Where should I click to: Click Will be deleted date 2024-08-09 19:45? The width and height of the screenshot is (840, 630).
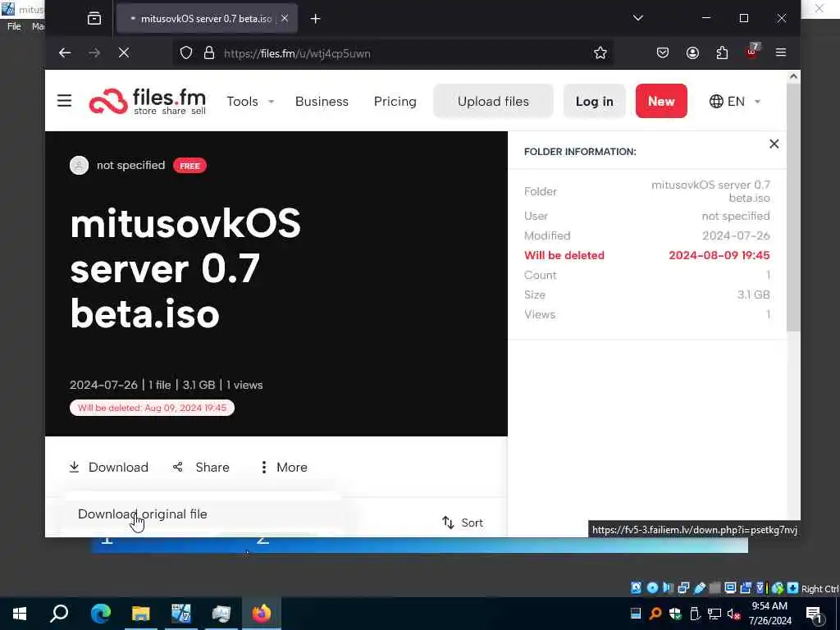point(719,255)
